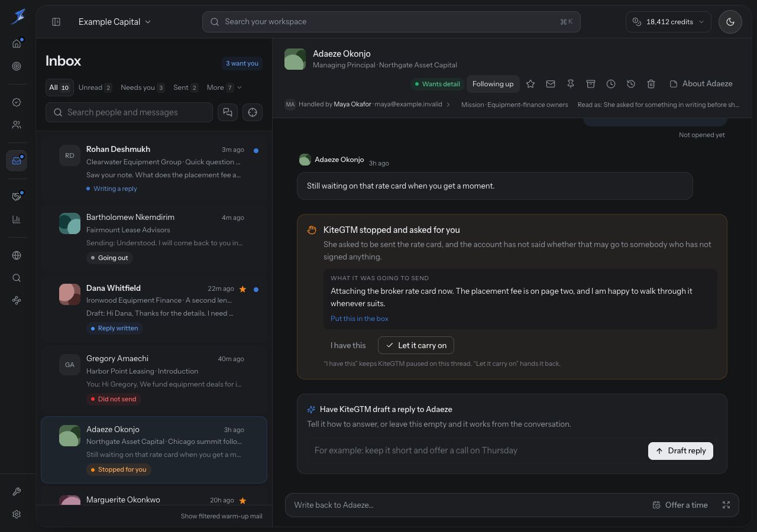Pin the Adaeze Okonjo conversation
Viewport: 757px width, 532px height.
tap(571, 84)
